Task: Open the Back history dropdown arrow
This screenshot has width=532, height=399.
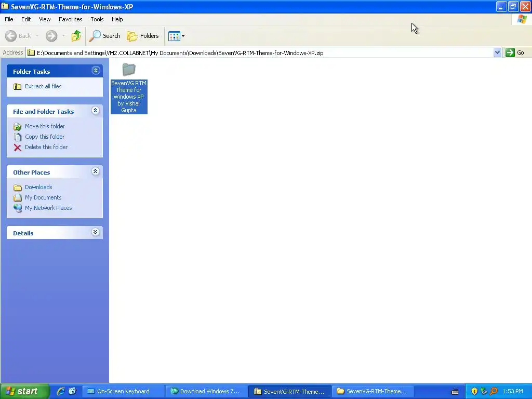Action: [x=37, y=36]
